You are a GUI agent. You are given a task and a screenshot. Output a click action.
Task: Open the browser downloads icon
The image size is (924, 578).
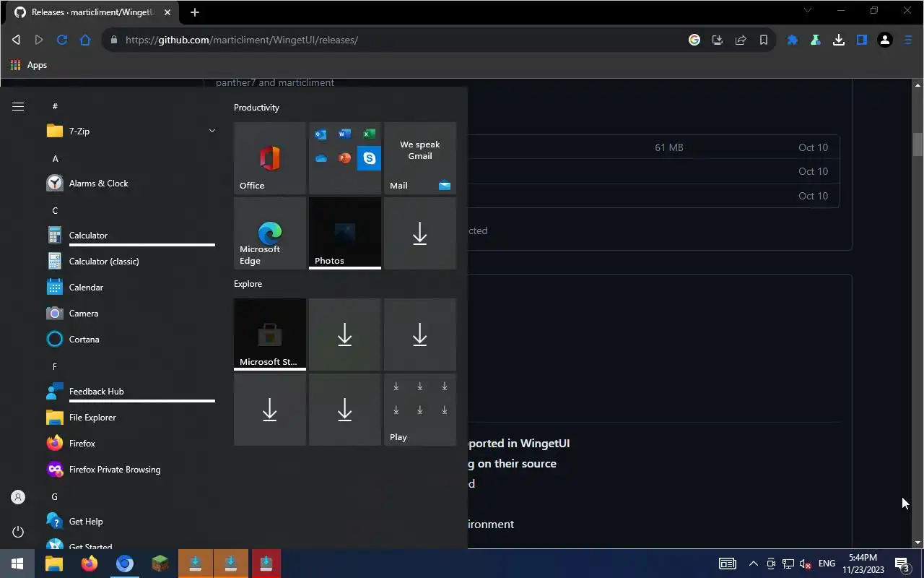(x=839, y=40)
